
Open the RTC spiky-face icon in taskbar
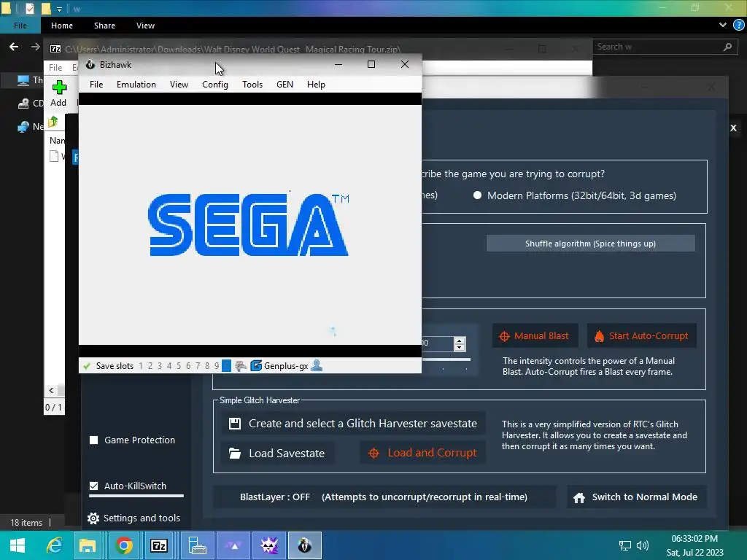point(269,545)
